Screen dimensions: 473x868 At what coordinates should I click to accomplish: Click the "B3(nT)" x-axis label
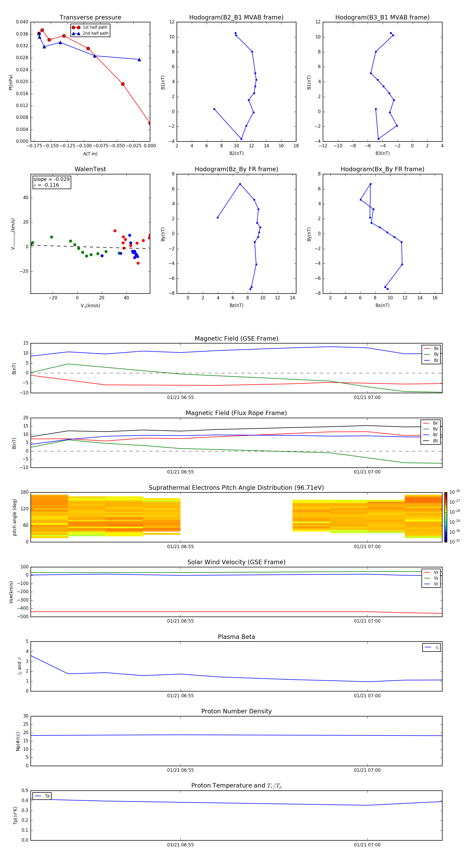click(x=382, y=153)
